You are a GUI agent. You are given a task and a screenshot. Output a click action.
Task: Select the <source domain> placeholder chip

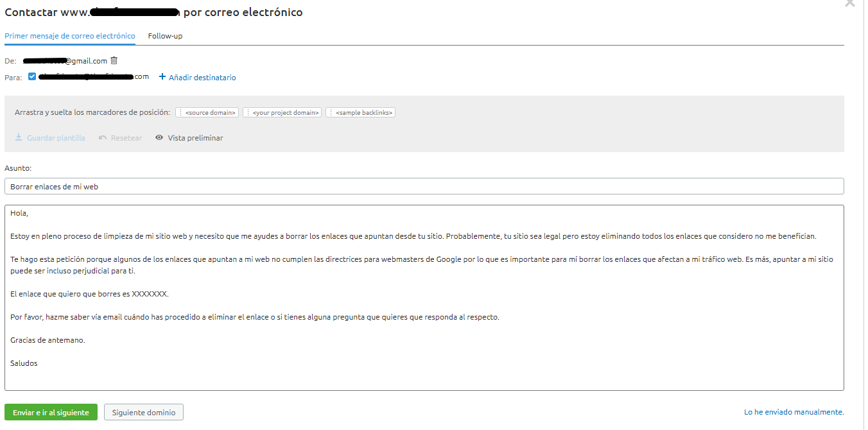207,112
